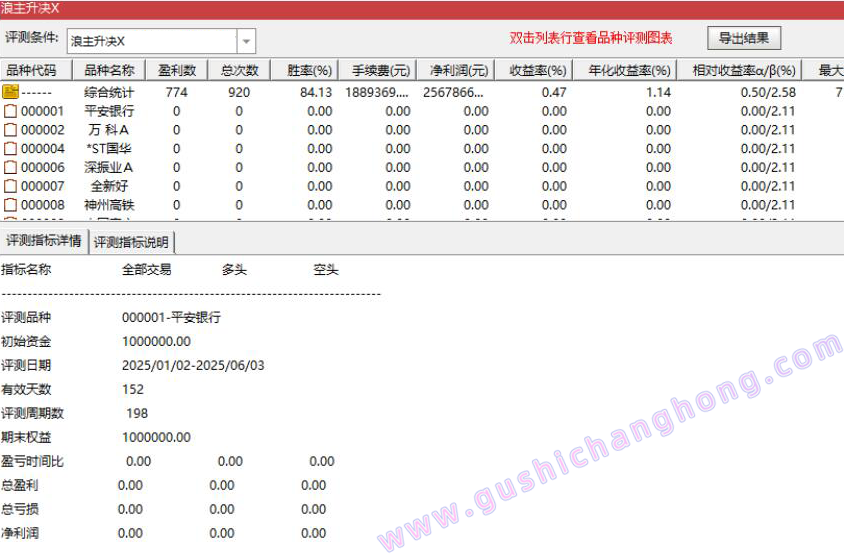Click the 盈亏时间比 label
This screenshot has height=554, width=844.
click(x=32, y=461)
